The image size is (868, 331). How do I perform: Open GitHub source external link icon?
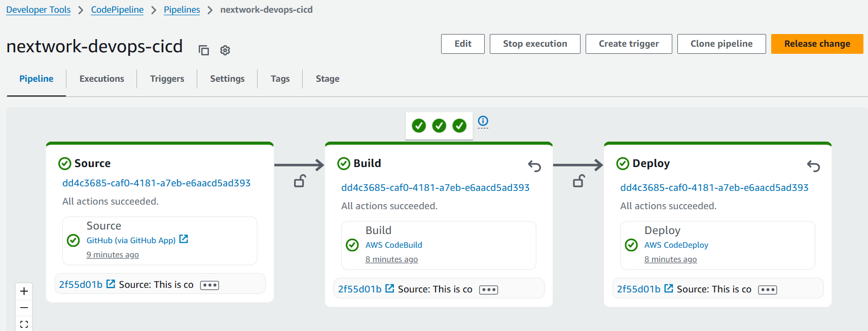pos(184,239)
